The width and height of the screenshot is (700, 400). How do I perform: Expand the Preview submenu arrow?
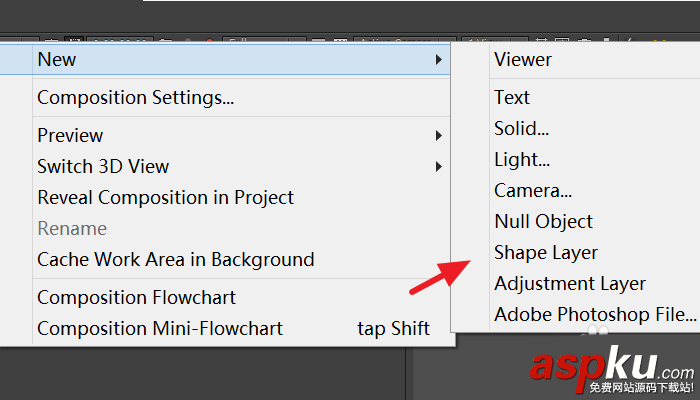(439, 136)
